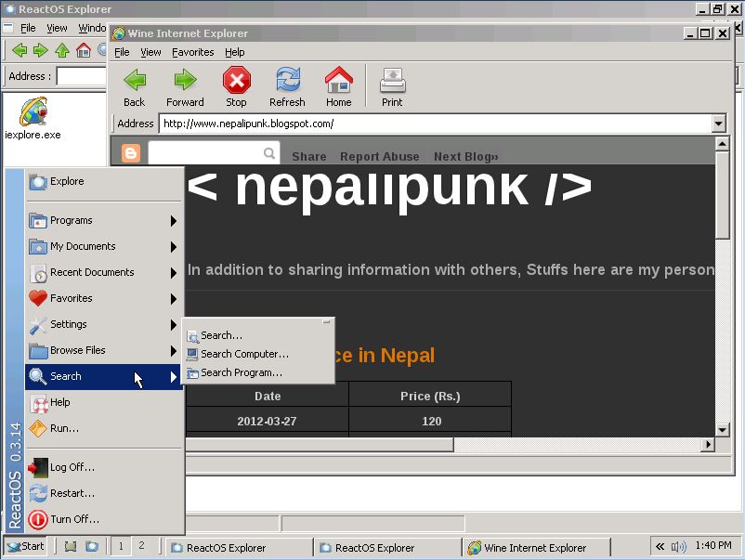Expand the Favorites submenu in Start menu

(104, 299)
